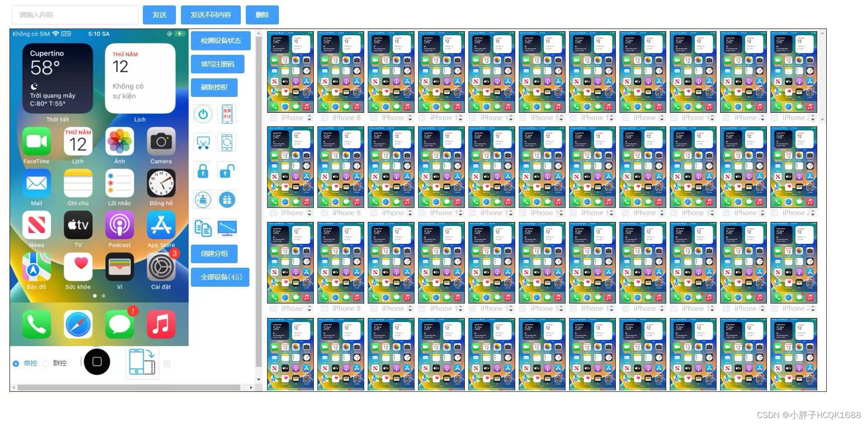Click the phone mirroring icon beside home button
Image resolution: width=868 pixels, height=424 pixels.
[142, 362]
